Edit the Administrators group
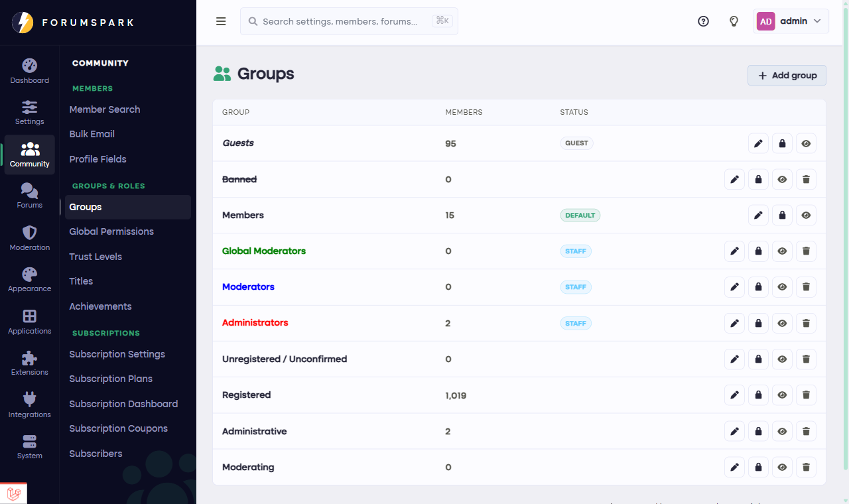This screenshot has height=504, width=849. pyautogui.click(x=735, y=323)
